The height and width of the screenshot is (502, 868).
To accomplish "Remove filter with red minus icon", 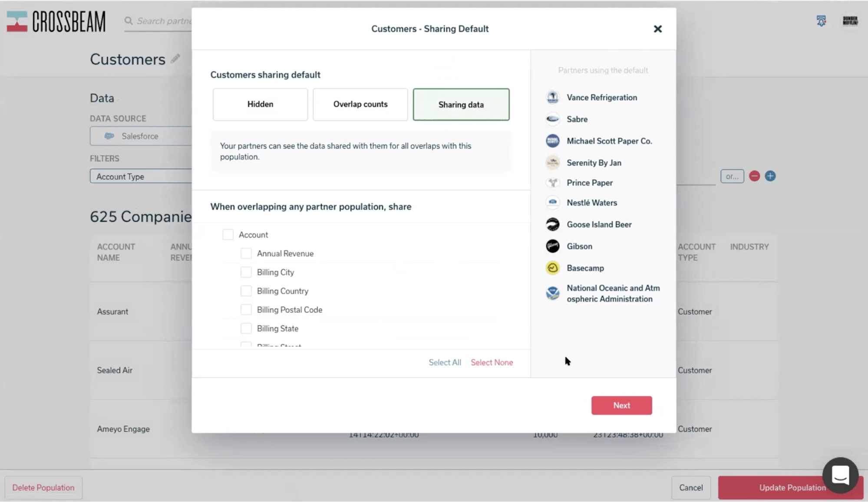I will point(754,176).
